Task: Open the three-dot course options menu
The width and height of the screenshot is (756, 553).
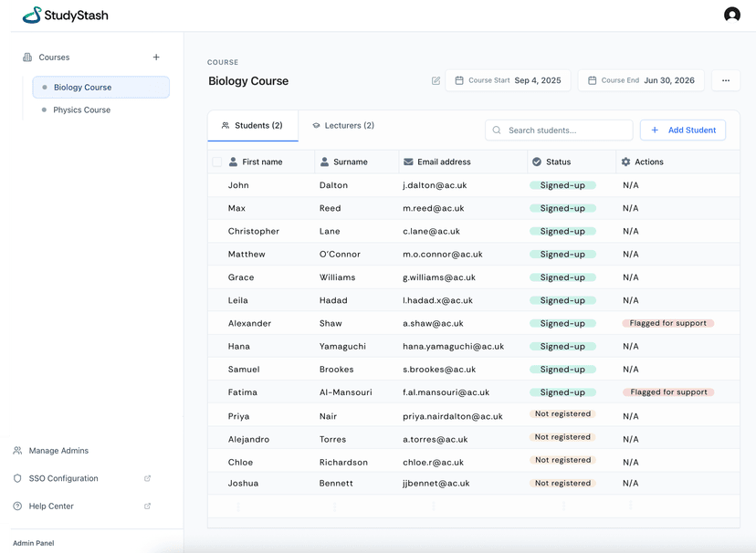Action: 725,80
